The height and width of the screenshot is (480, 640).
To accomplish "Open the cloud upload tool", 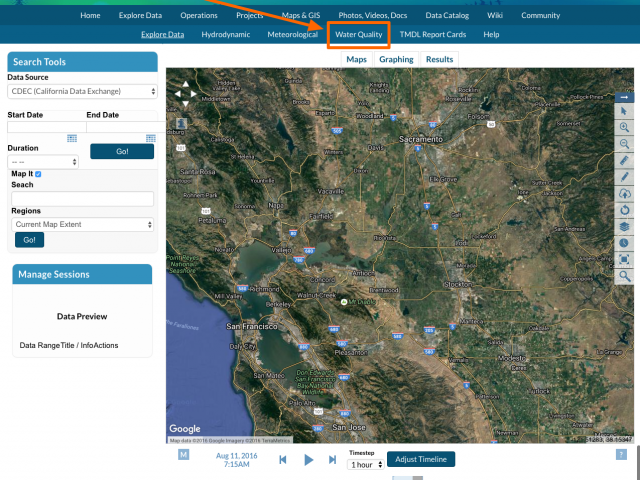I will pyautogui.click(x=624, y=193).
